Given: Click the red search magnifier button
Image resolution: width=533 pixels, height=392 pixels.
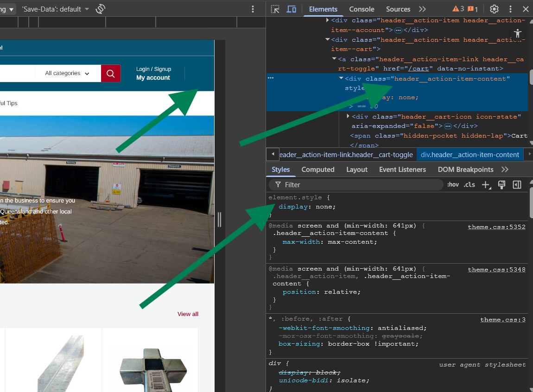Looking at the screenshot, I should [111, 73].
